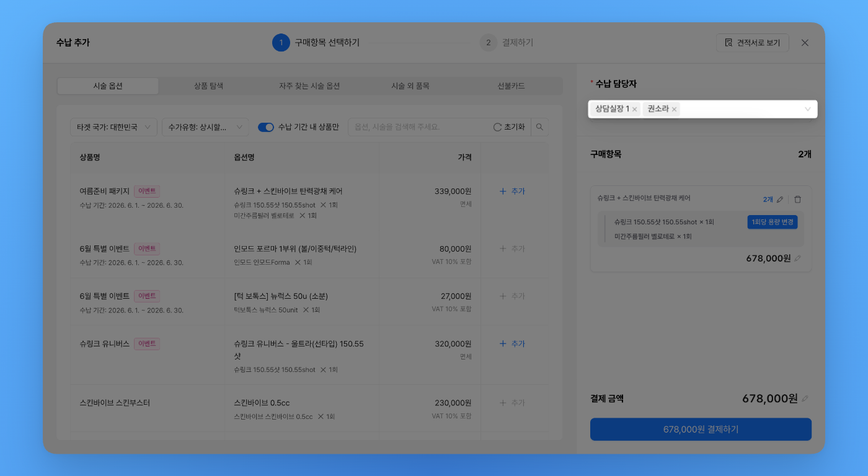868x476 pixels.
Task: Click 스킨바이브 스킨부스터 product name
Action: [115, 403]
